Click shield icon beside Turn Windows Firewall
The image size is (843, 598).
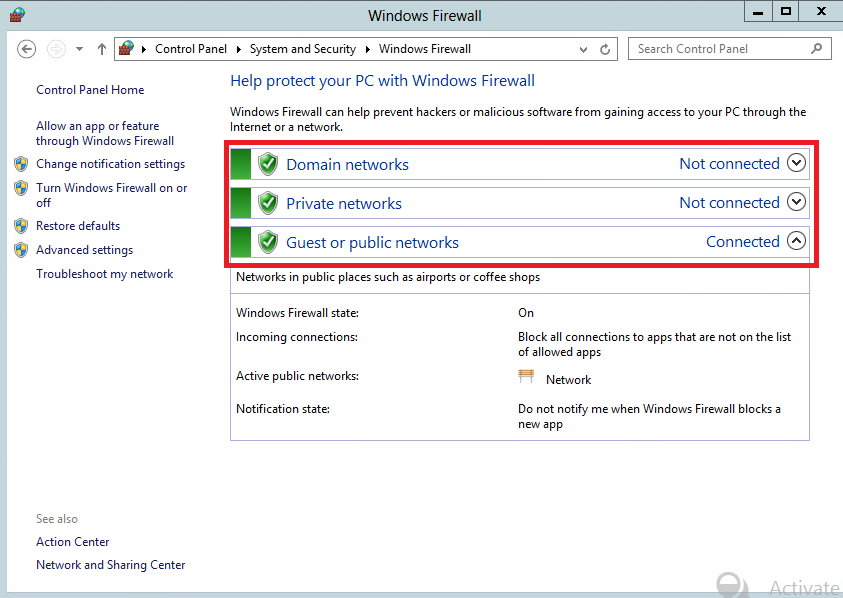(21, 188)
